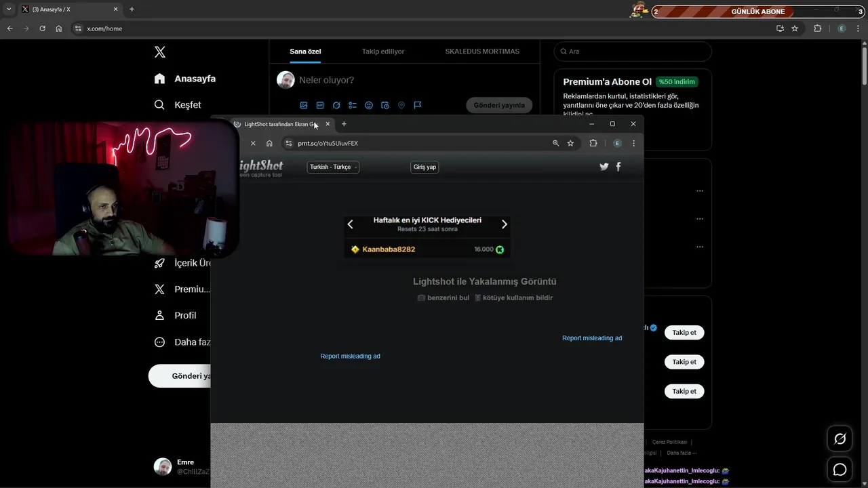Open the first trend's three-dot menu

click(700, 191)
